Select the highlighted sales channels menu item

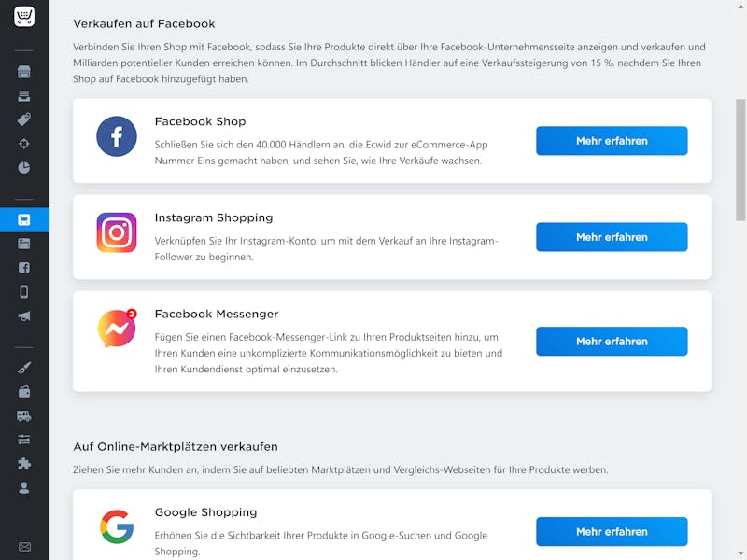pos(24,219)
